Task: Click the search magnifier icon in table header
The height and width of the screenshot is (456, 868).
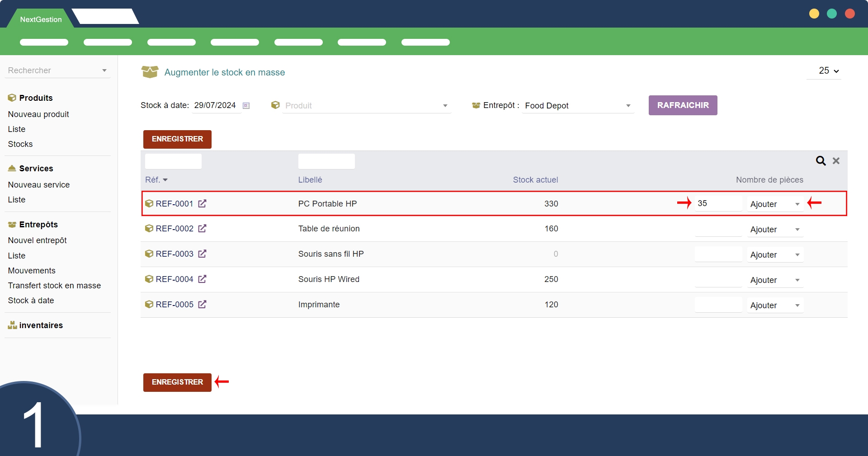Action: (x=821, y=161)
